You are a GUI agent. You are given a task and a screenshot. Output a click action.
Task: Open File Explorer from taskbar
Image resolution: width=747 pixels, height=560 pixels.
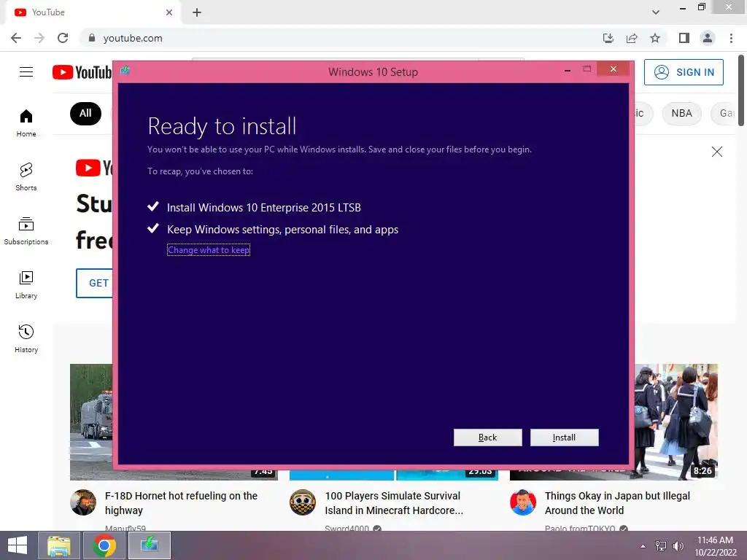coord(59,545)
